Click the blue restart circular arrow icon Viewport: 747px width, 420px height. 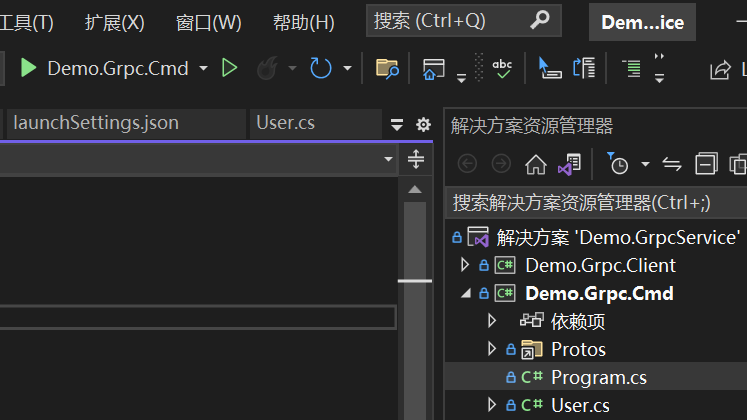[321, 68]
